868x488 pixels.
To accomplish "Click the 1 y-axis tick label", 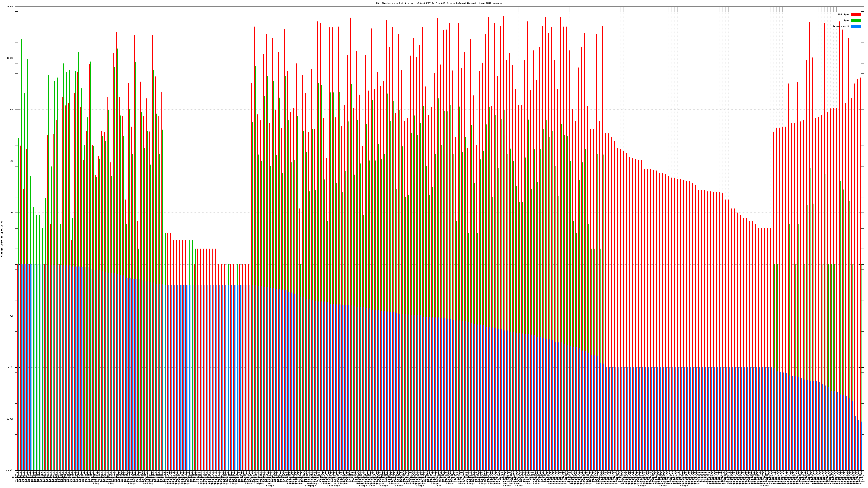I will pos(13,264).
